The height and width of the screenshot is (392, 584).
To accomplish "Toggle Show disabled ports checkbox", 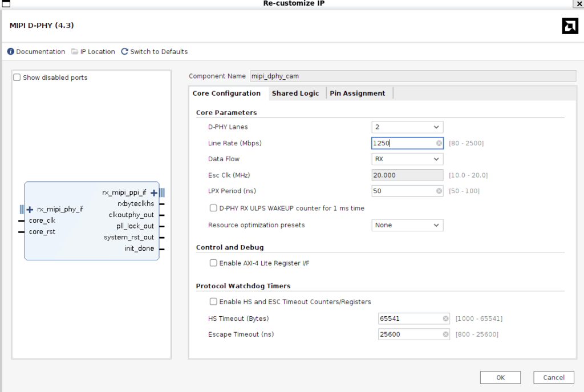I will [17, 77].
